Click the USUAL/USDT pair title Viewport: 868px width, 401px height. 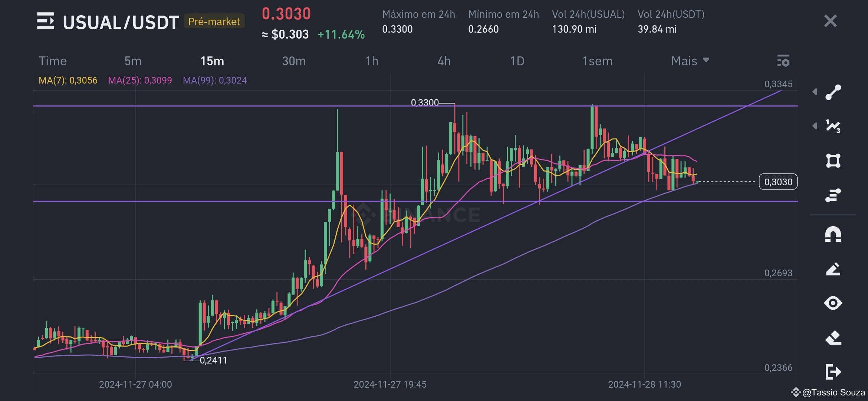[121, 22]
